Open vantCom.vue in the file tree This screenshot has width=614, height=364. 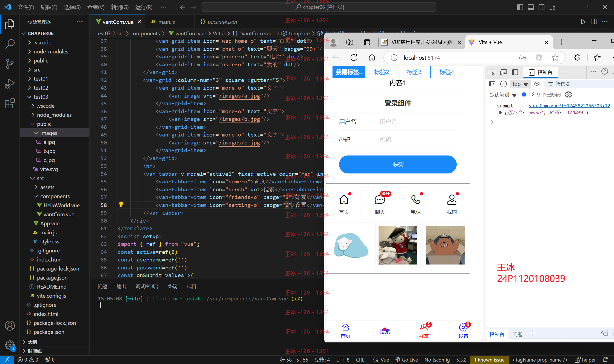coord(59,214)
